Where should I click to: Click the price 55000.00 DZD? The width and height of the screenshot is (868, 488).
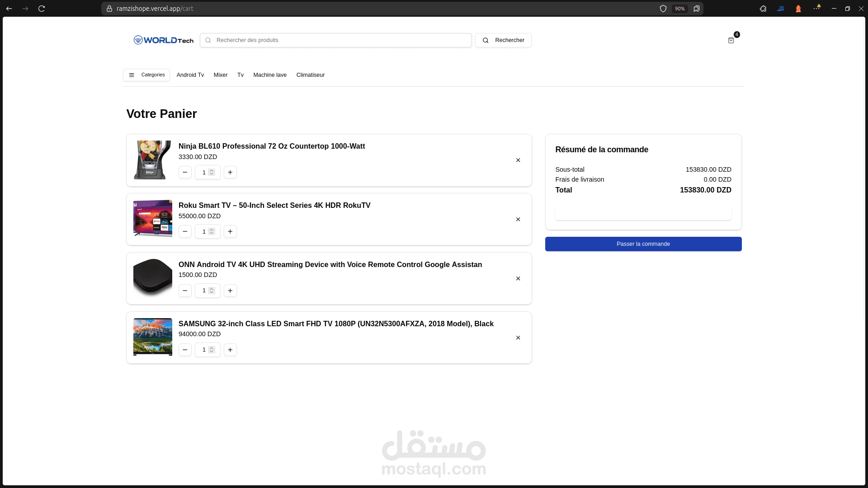coord(199,216)
